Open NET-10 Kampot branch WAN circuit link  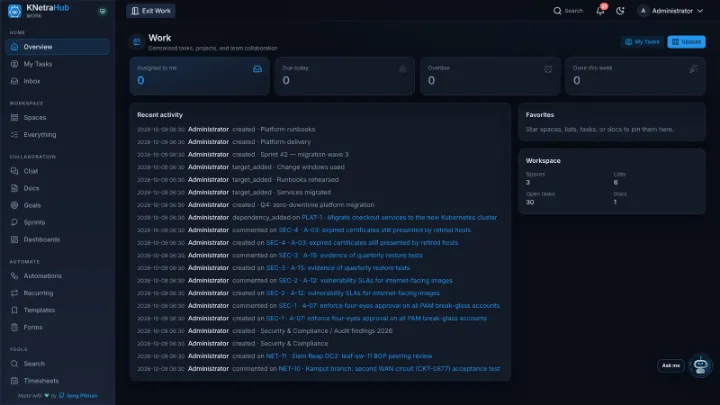coord(389,369)
